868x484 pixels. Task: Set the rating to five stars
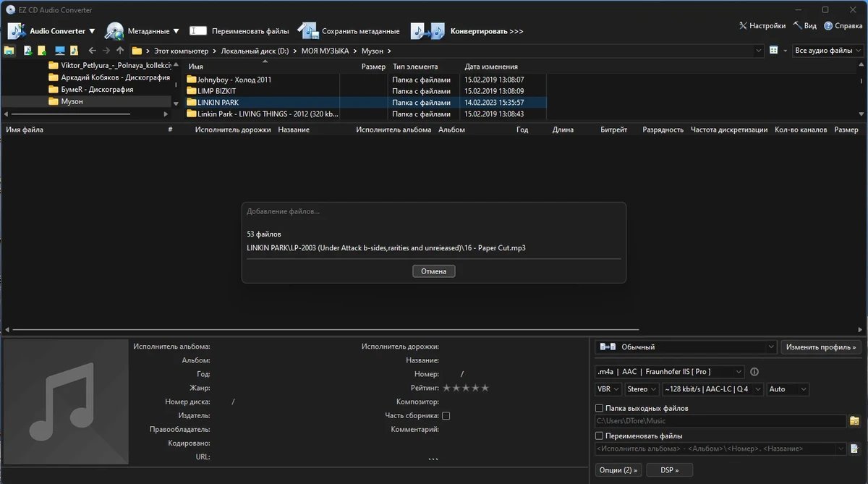tap(485, 388)
